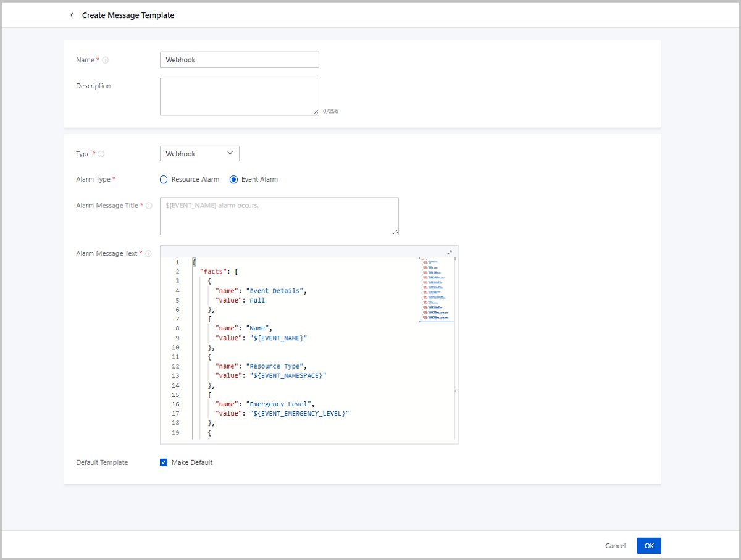
Task: Click the "Emergency Level" string on line 16
Action: pyautogui.click(x=279, y=404)
